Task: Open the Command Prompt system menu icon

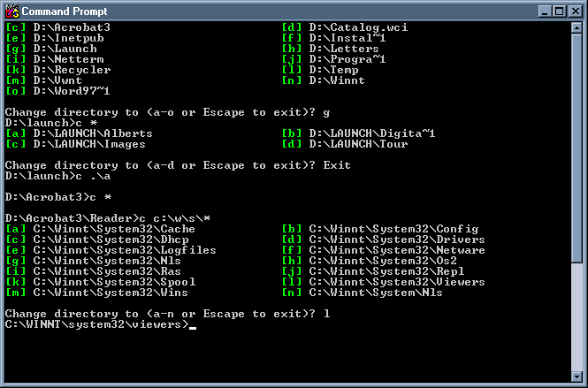Action: 11,11
